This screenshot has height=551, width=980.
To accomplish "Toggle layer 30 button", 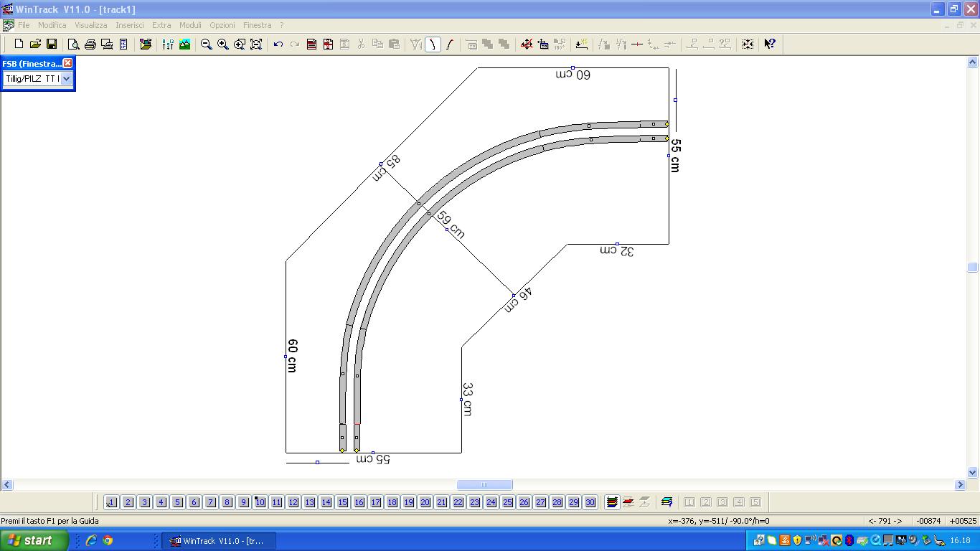I will click(590, 502).
